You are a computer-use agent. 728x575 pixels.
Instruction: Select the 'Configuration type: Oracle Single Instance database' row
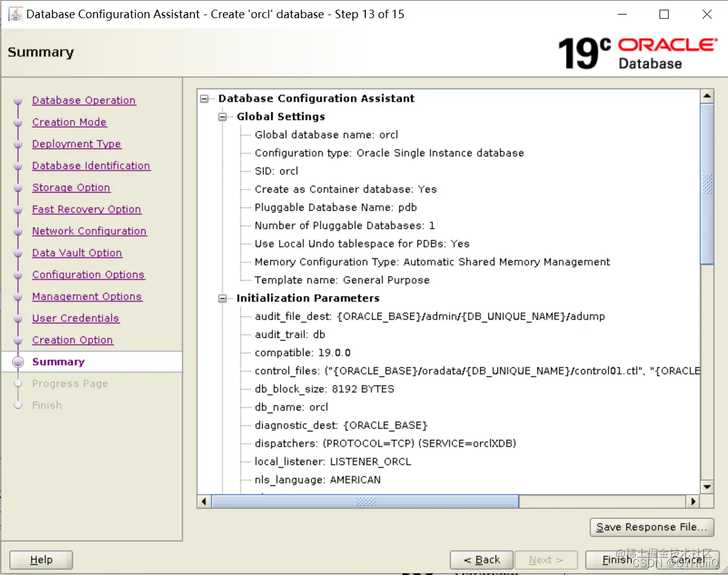pos(389,153)
